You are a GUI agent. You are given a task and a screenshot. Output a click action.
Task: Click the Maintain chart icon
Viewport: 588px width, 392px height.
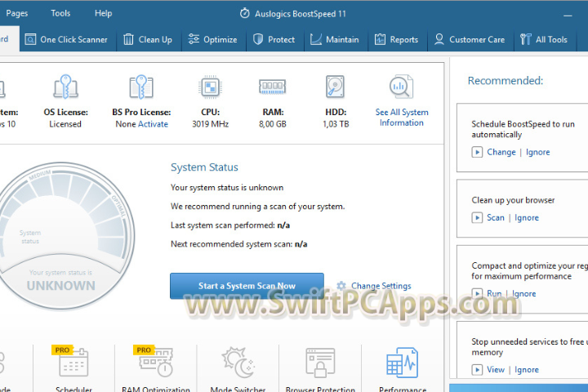click(316, 39)
